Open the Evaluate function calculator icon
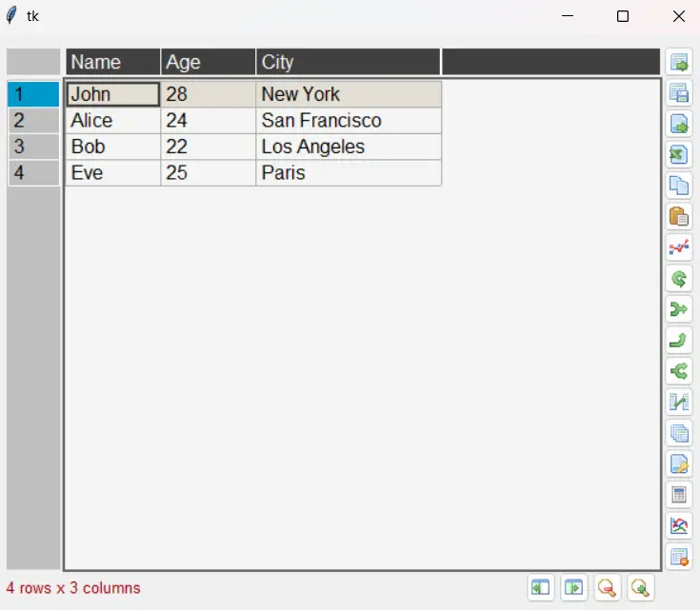 678,495
